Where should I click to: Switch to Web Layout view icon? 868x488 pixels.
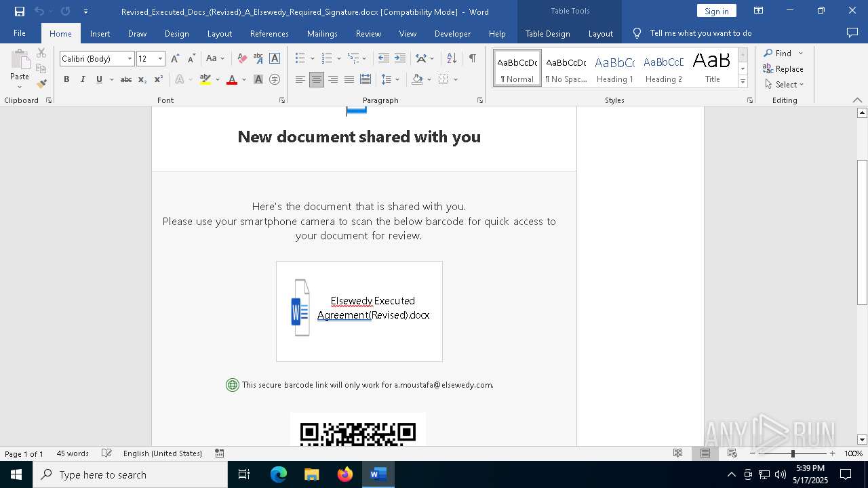click(732, 453)
